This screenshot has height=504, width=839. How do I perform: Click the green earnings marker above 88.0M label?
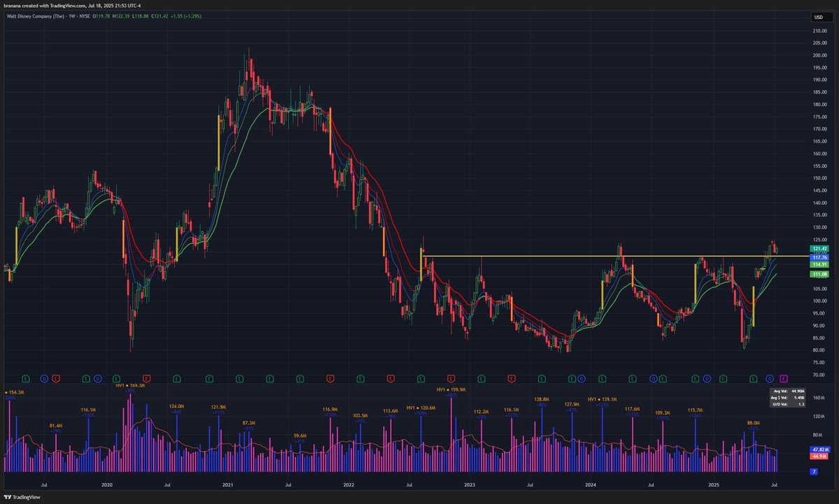point(752,378)
